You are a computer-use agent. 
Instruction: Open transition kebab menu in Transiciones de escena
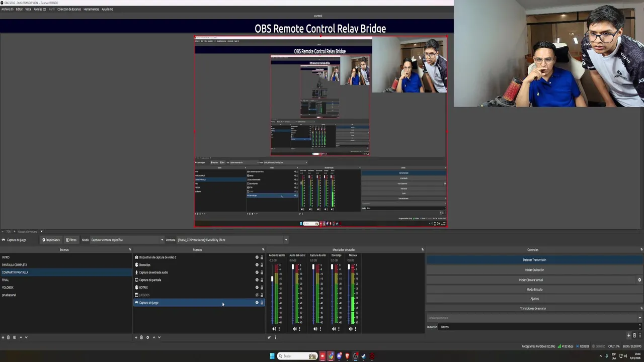pos(640,335)
